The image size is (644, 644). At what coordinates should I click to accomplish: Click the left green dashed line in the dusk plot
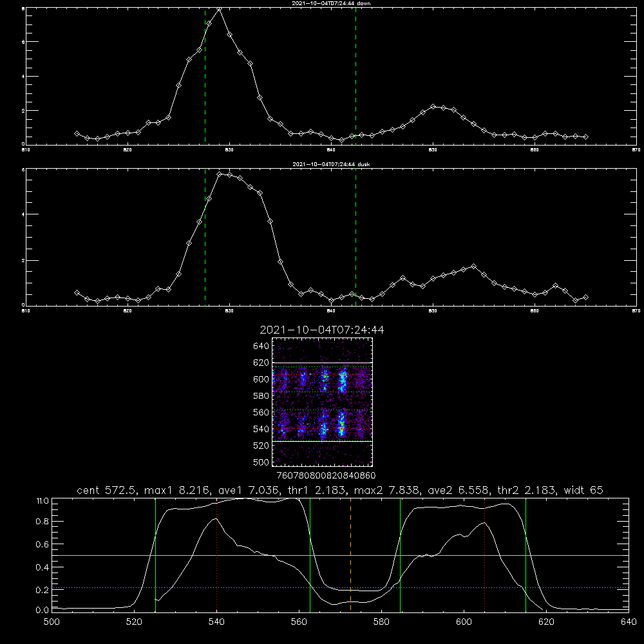[205, 237]
